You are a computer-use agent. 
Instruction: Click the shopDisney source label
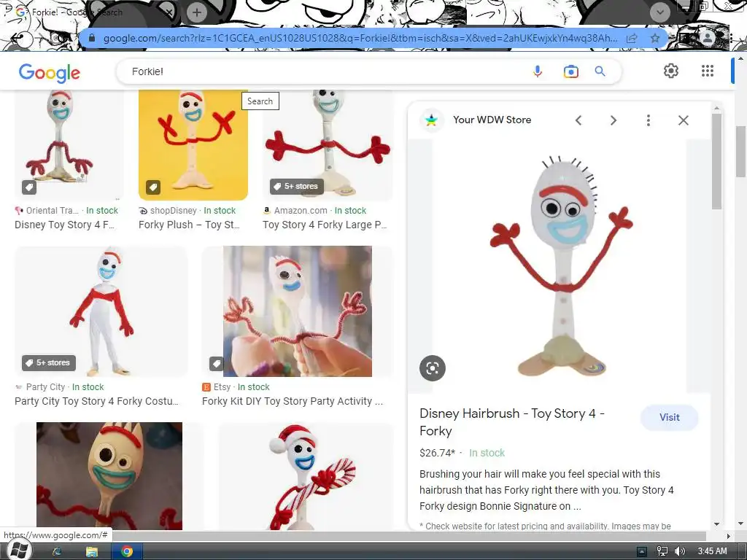pyautogui.click(x=173, y=211)
